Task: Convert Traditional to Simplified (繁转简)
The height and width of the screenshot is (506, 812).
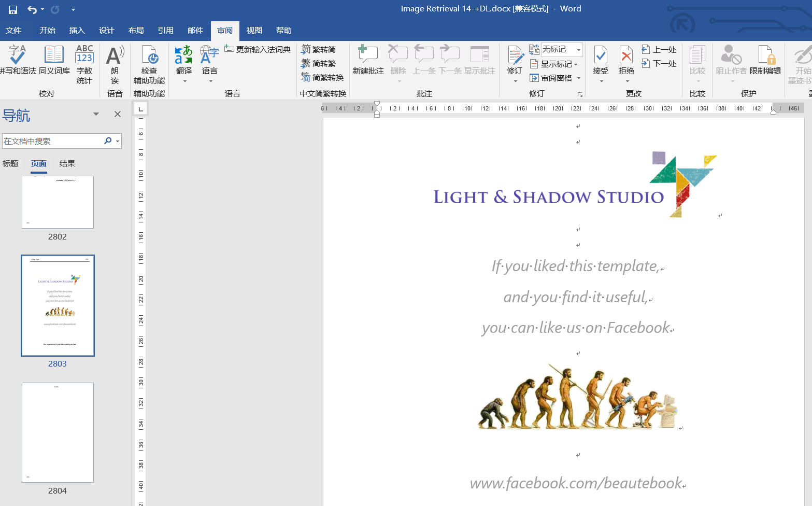Action: tap(319, 49)
